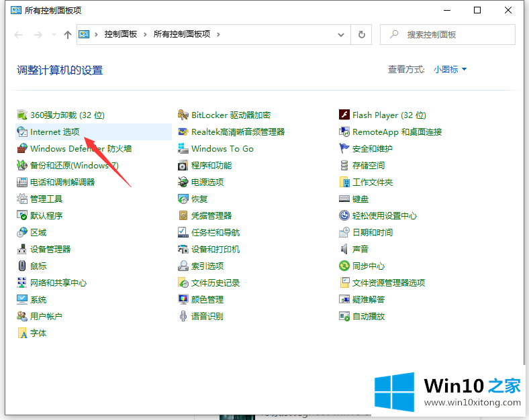Click the 搜索控制面板 search field
This screenshot has width=529, height=420.
[x=447, y=34]
